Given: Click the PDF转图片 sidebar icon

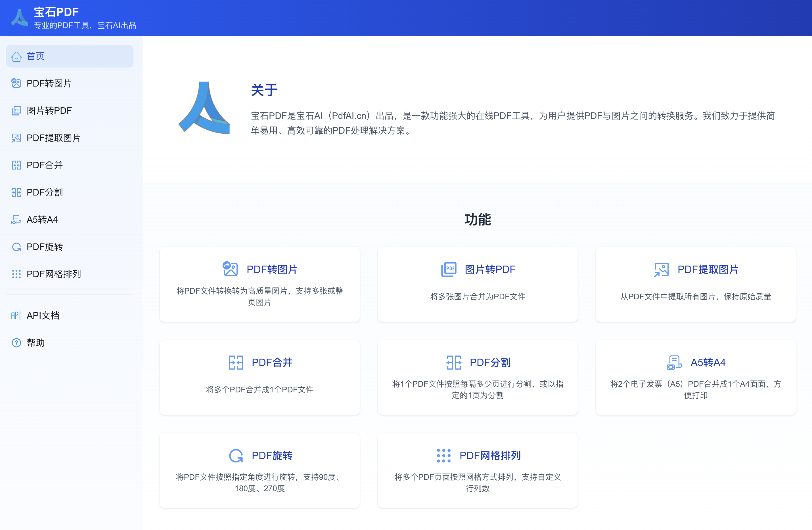Looking at the screenshot, I should point(16,83).
